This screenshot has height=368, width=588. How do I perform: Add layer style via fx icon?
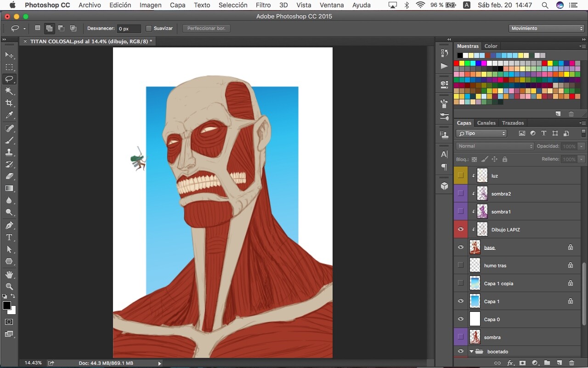click(x=510, y=363)
